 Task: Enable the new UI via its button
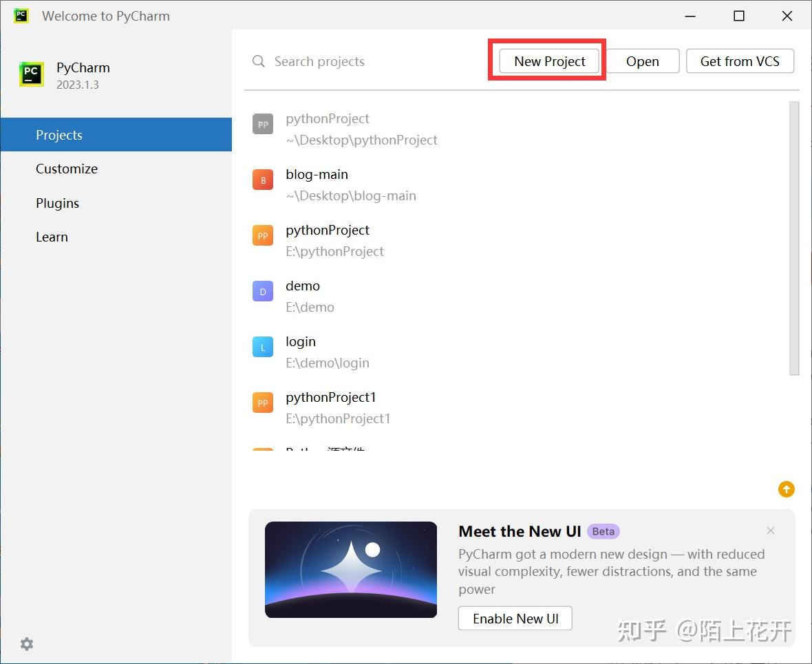pos(515,618)
